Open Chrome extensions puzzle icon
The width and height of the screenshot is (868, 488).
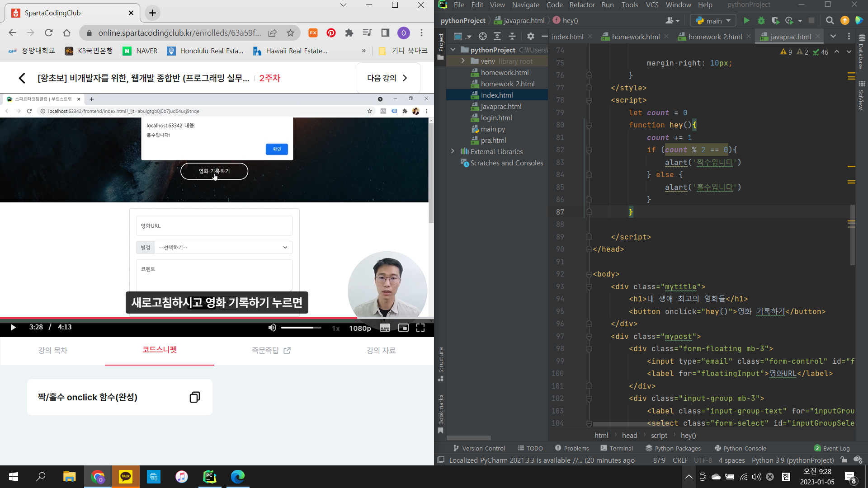point(349,33)
